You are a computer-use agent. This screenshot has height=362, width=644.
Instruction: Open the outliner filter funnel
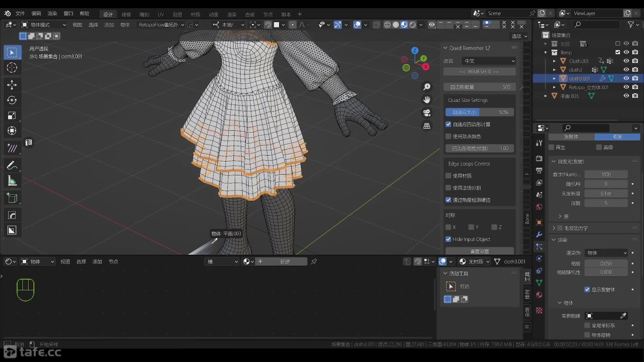click(631, 25)
